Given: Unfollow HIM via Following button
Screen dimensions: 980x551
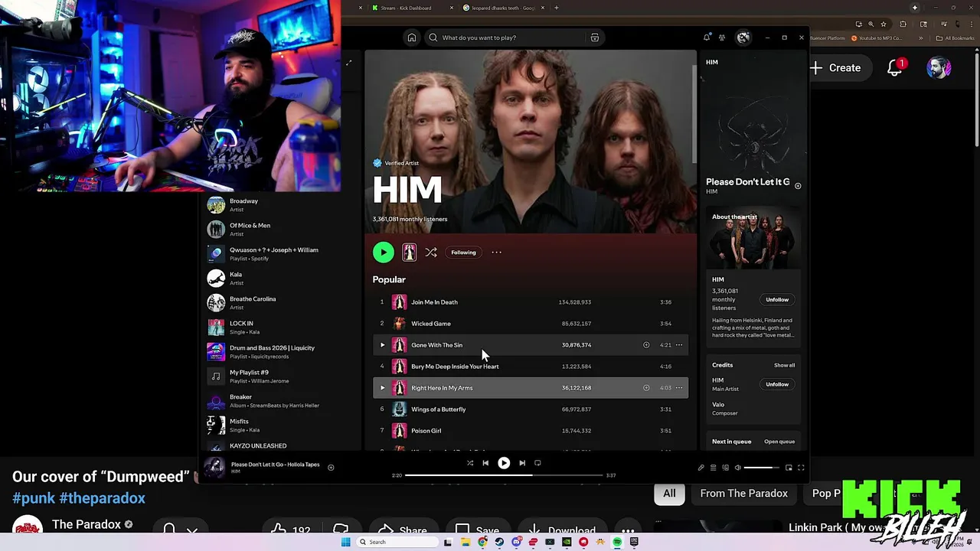Looking at the screenshot, I should point(463,253).
